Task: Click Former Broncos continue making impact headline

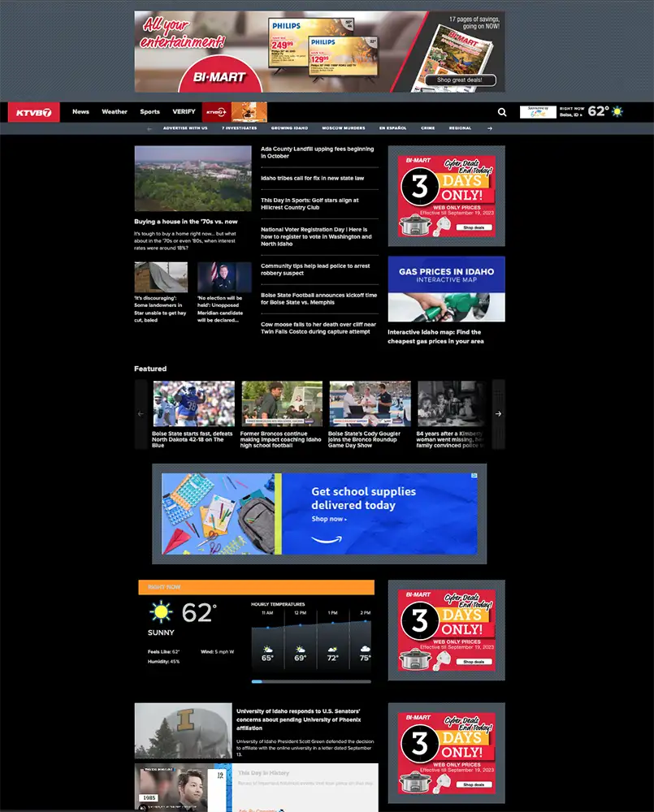Action: (x=280, y=439)
